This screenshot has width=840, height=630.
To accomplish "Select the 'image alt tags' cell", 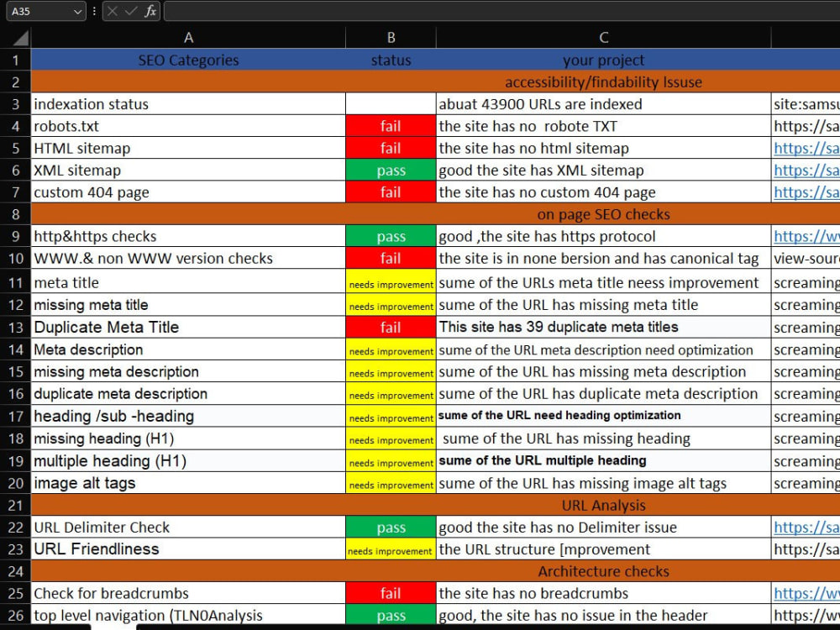I will click(188, 483).
